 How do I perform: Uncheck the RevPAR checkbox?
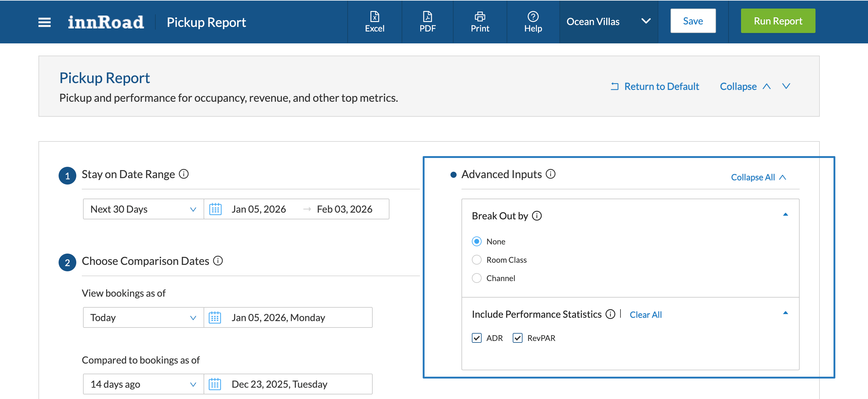pos(517,338)
